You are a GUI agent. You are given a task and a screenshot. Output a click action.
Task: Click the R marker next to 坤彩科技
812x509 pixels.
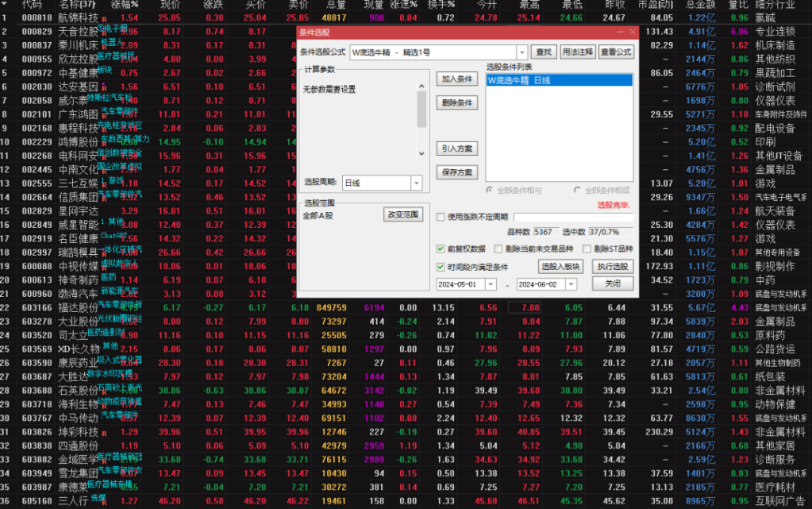104,434
